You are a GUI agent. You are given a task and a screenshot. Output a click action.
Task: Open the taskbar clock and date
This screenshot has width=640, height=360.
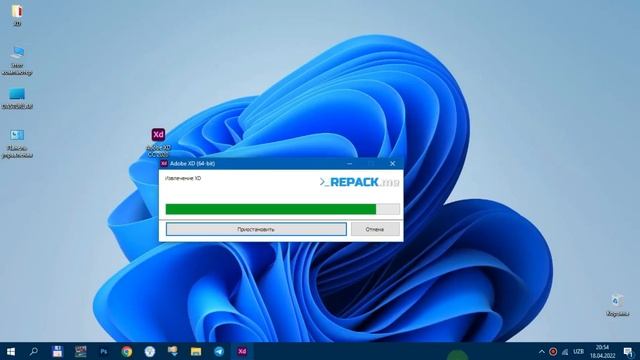(602, 351)
